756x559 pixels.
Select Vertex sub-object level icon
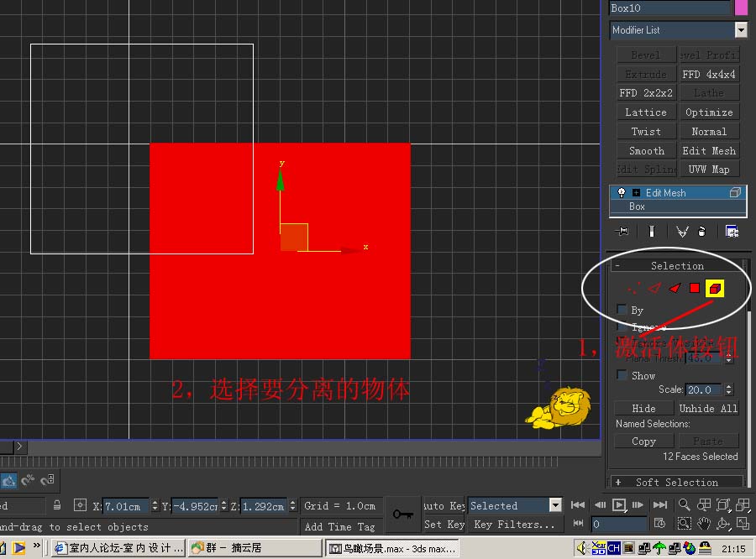click(x=634, y=288)
